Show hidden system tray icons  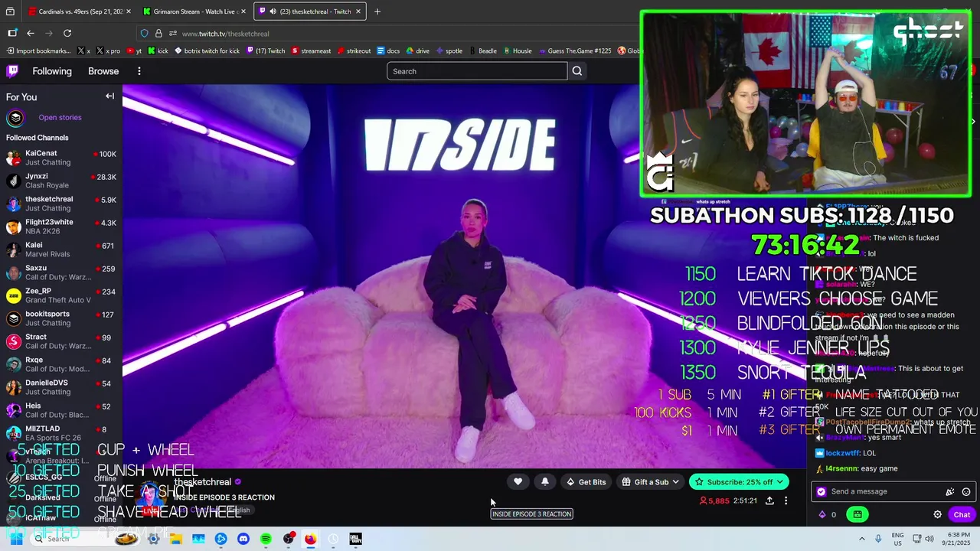tap(862, 539)
